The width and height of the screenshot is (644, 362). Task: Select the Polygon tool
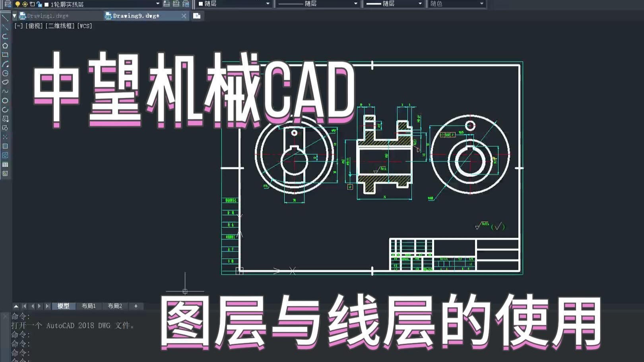(5, 46)
